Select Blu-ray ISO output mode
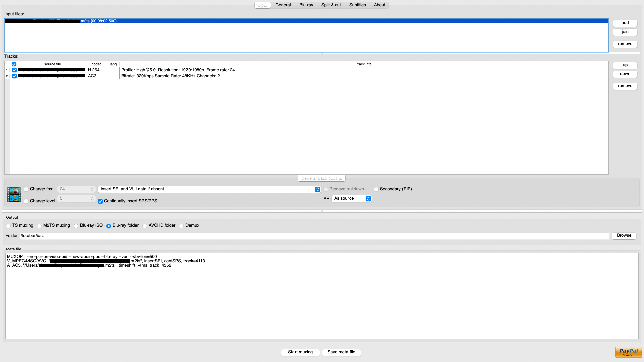Image resolution: width=644 pixels, height=362 pixels. tap(76, 226)
